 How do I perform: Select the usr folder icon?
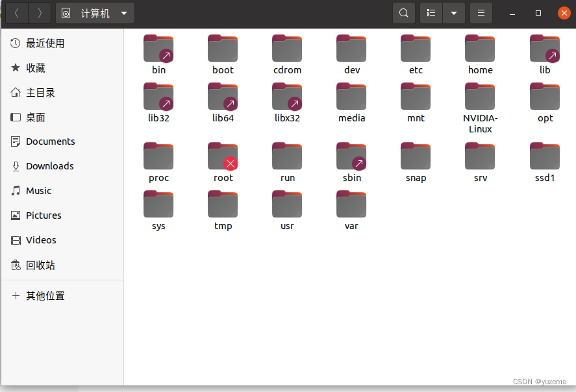[x=287, y=204]
